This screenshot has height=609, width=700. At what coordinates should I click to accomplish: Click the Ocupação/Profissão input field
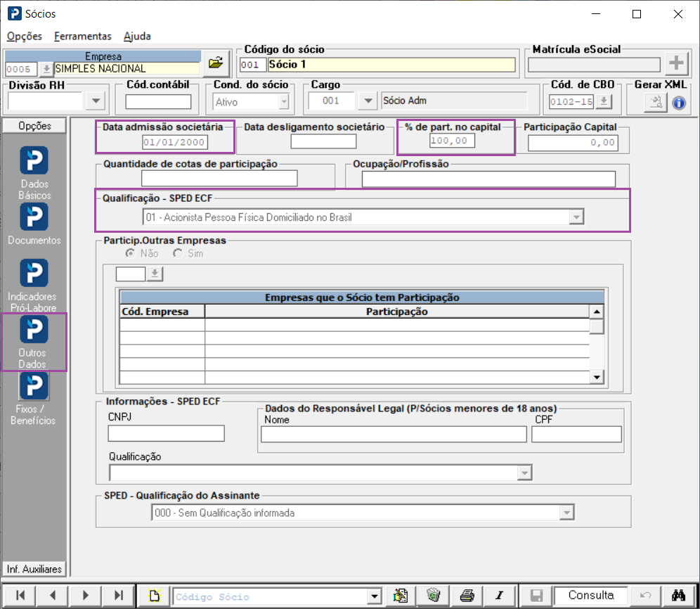488,179
